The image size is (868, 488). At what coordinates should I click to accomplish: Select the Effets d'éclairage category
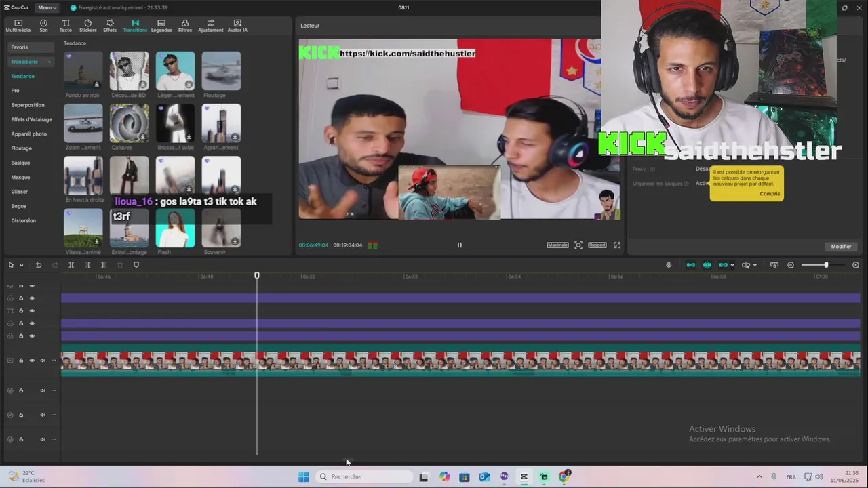pos(31,119)
